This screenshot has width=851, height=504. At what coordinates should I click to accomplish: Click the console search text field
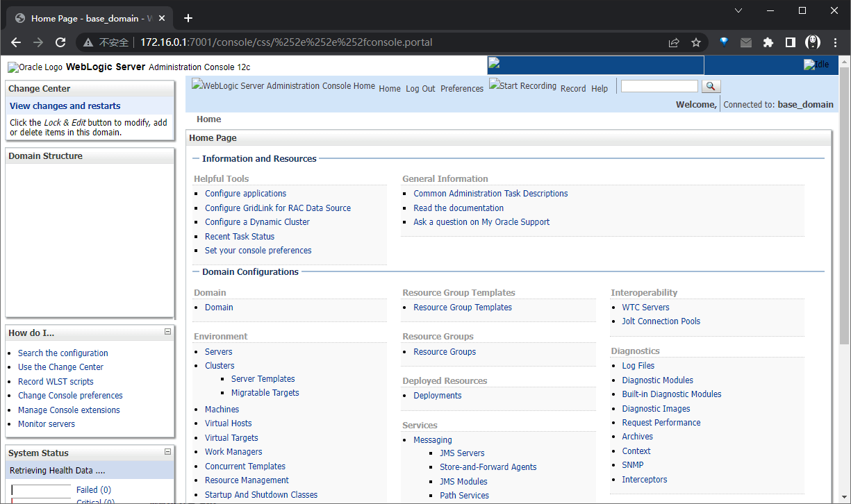click(659, 86)
